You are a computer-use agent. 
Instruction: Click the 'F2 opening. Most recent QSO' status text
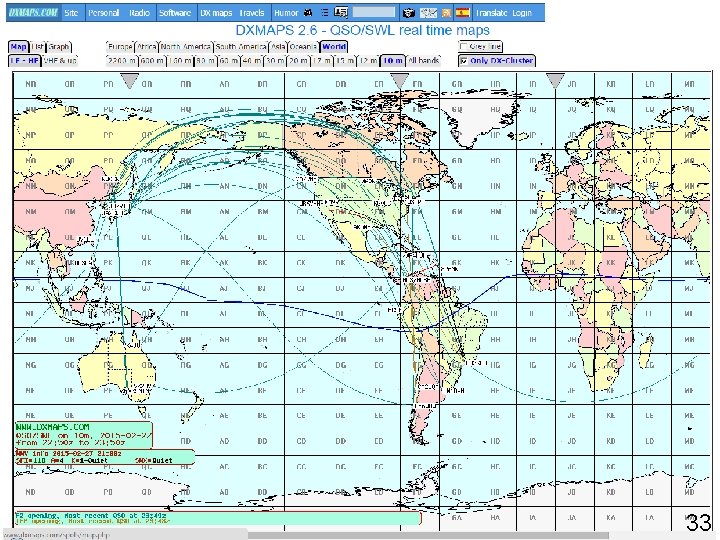(92, 516)
